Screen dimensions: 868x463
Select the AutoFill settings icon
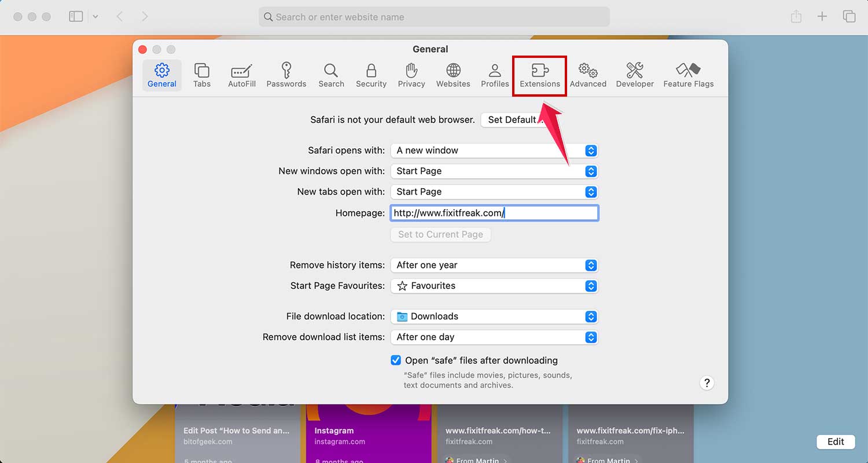coord(241,75)
